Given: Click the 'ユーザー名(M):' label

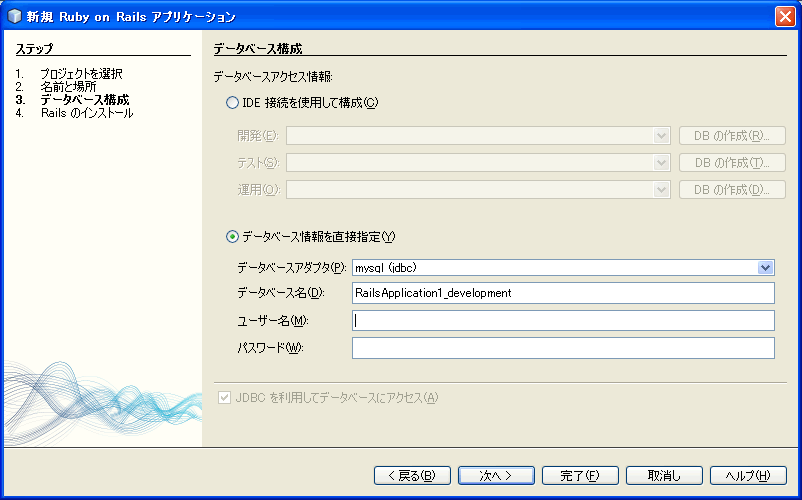Looking at the screenshot, I should point(273,321).
